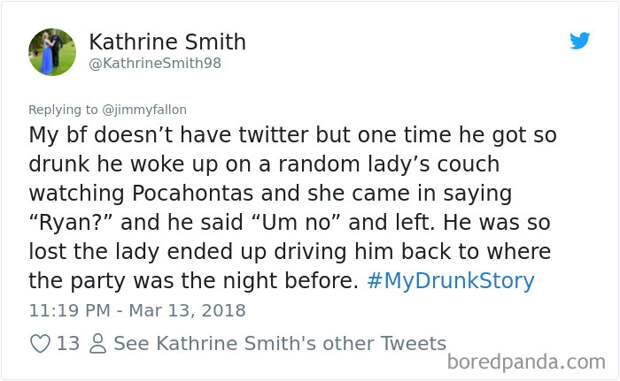Image resolution: width=620 pixels, height=381 pixels.
Task: Click the tweet line starting 'My bf doesn't'
Action: 293,135
